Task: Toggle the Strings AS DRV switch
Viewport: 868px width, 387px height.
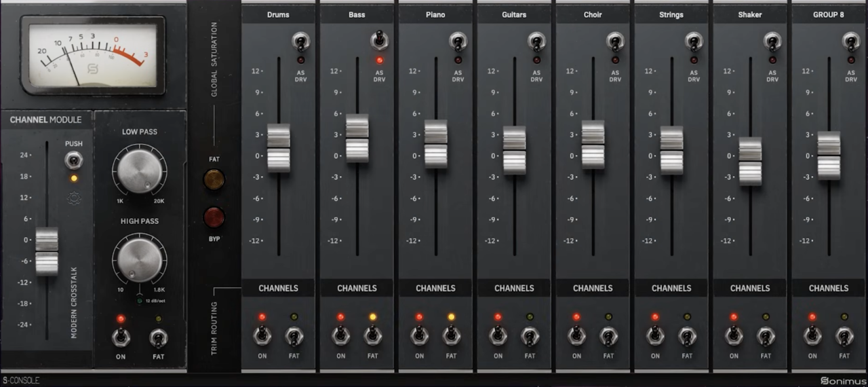Action: (x=694, y=41)
